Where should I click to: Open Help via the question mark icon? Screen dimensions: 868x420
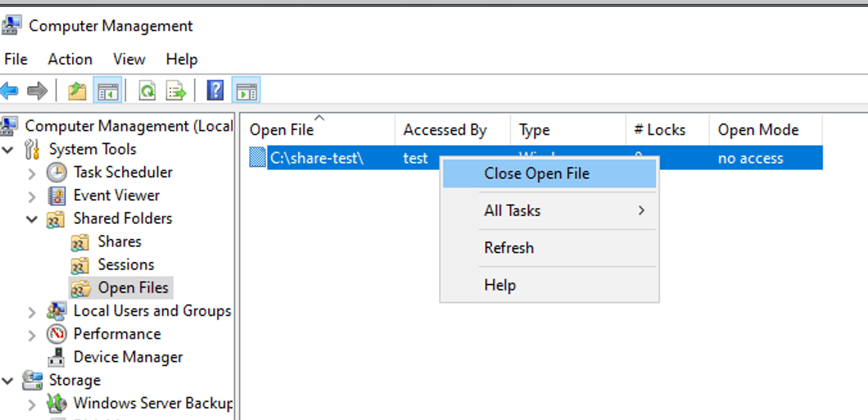[x=215, y=90]
